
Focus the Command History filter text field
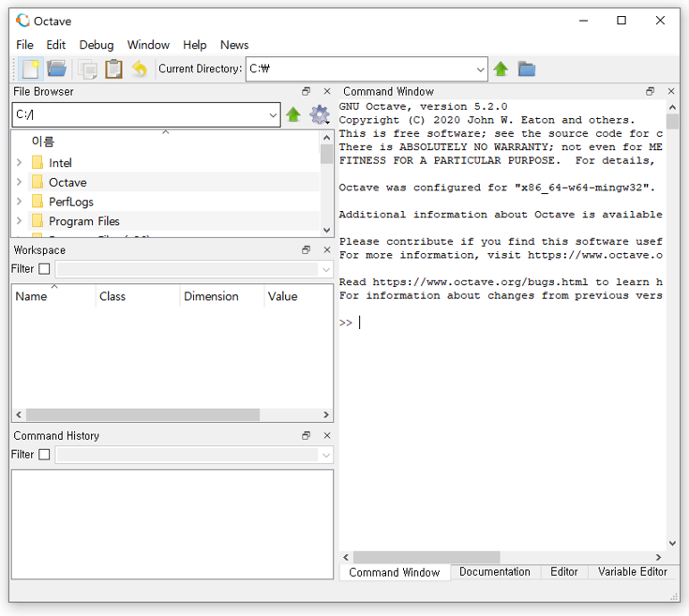(187, 455)
